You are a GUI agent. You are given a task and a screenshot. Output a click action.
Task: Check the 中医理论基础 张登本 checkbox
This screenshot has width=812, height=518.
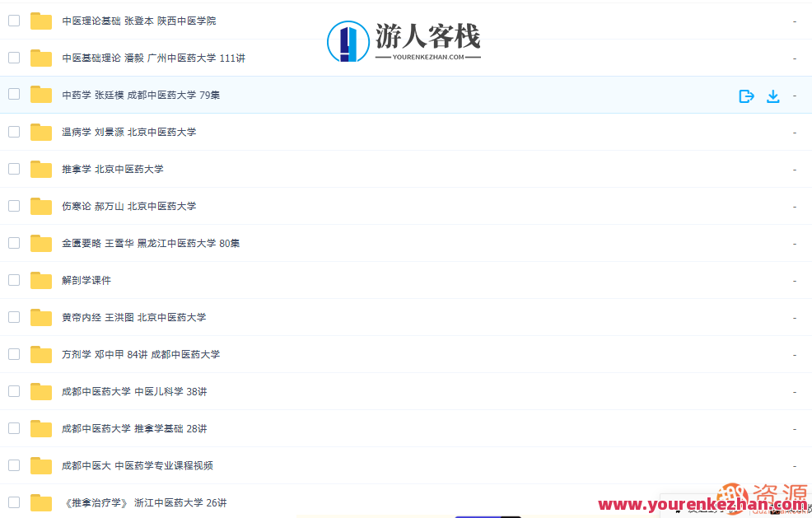[x=13, y=21]
